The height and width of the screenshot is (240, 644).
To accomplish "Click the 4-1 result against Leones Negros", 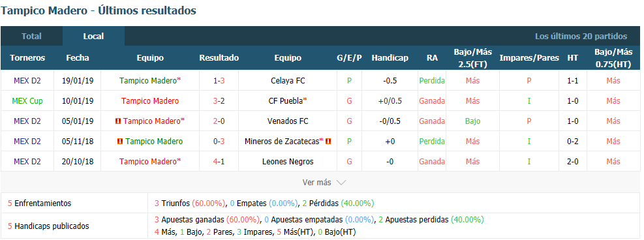I will pyautogui.click(x=219, y=162).
